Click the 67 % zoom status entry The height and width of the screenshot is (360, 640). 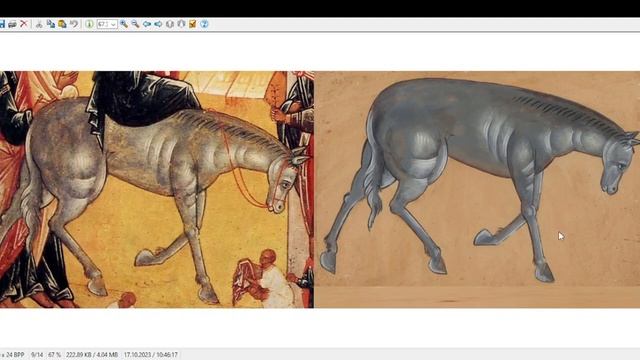tap(54, 355)
